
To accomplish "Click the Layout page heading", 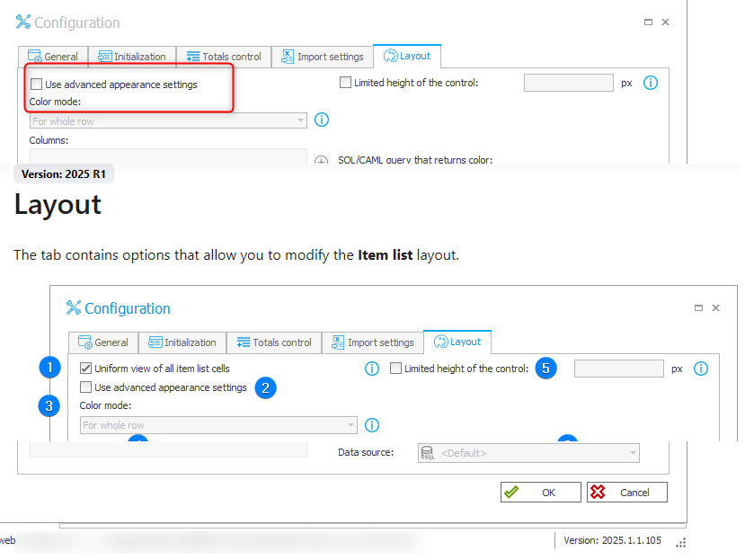I will point(58,205).
